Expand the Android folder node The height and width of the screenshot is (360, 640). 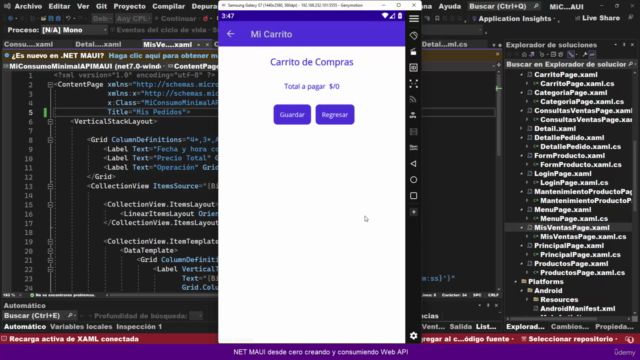[x=522, y=291]
